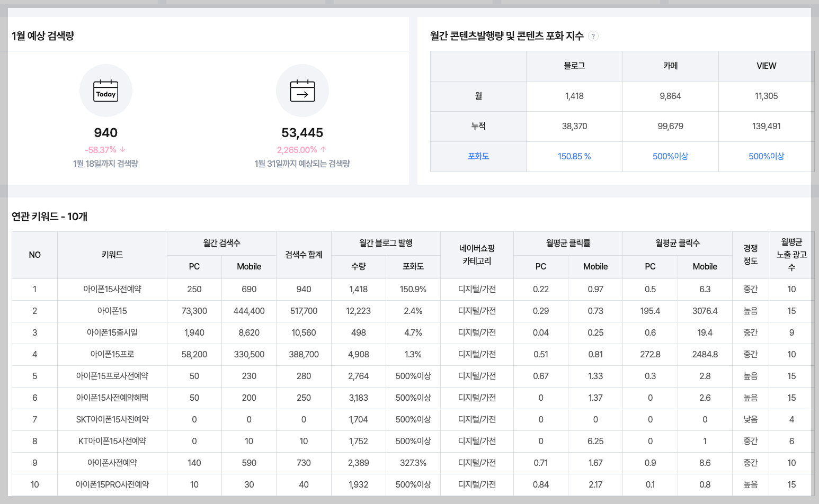Click keyword 아이폰15PRO사전예약
Screen dimensions: 819x504
point(112,484)
